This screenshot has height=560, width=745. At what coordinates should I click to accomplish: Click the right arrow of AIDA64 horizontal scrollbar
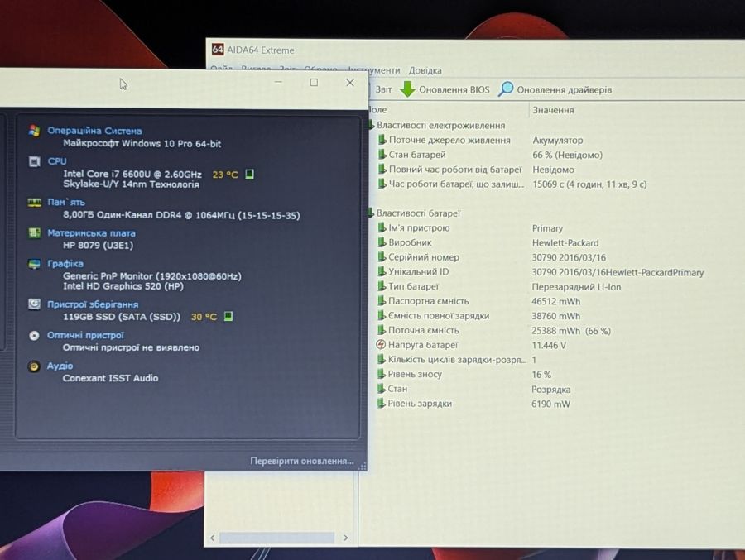click(x=345, y=538)
